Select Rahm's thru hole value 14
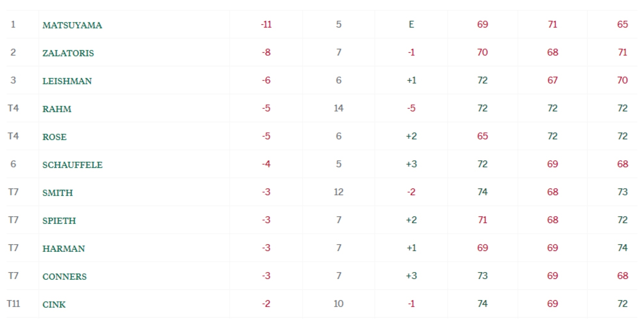Screen dimensions: 644x325 (338, 108)
